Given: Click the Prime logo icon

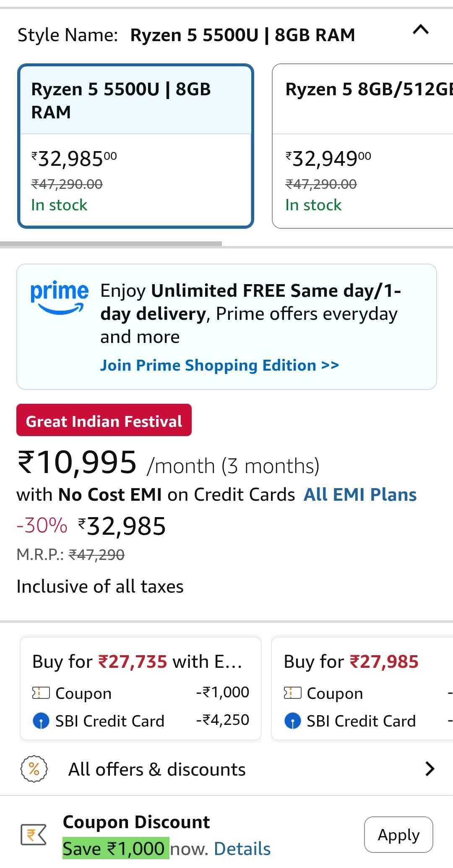Looking at the screenshot, I should [59, 297].
